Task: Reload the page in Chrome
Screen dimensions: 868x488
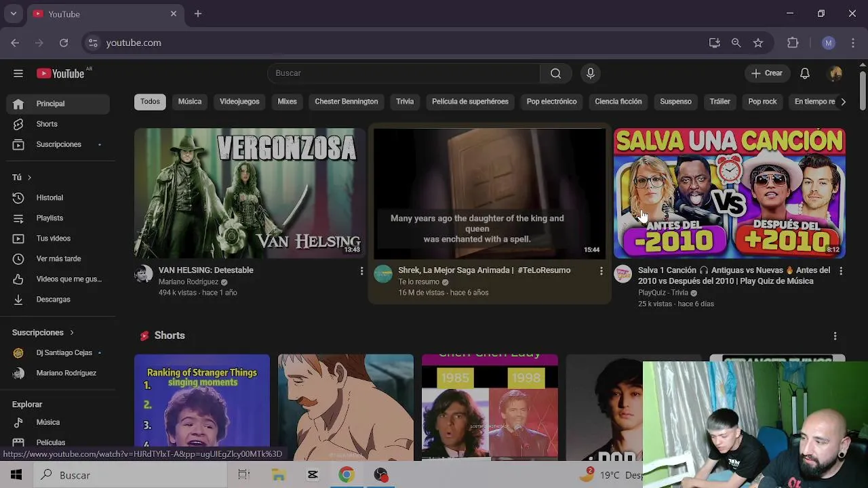Action: [x=64, y=43]
